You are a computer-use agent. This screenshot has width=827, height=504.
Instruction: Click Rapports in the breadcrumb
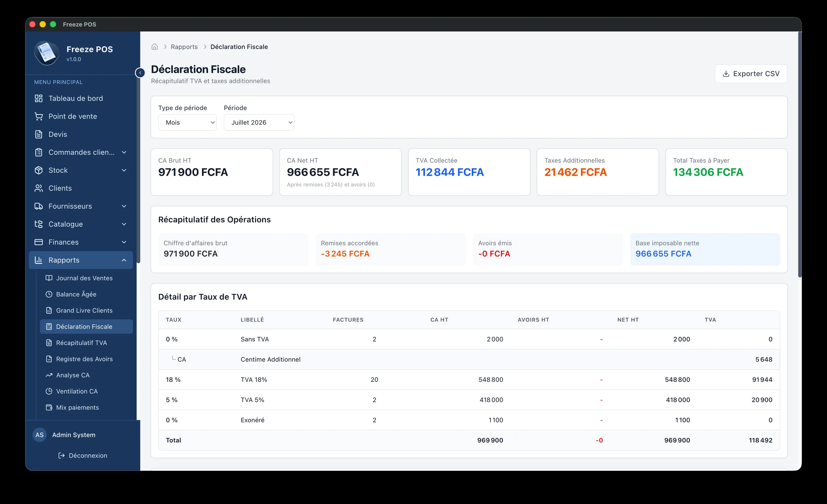[x=184, y=46]
